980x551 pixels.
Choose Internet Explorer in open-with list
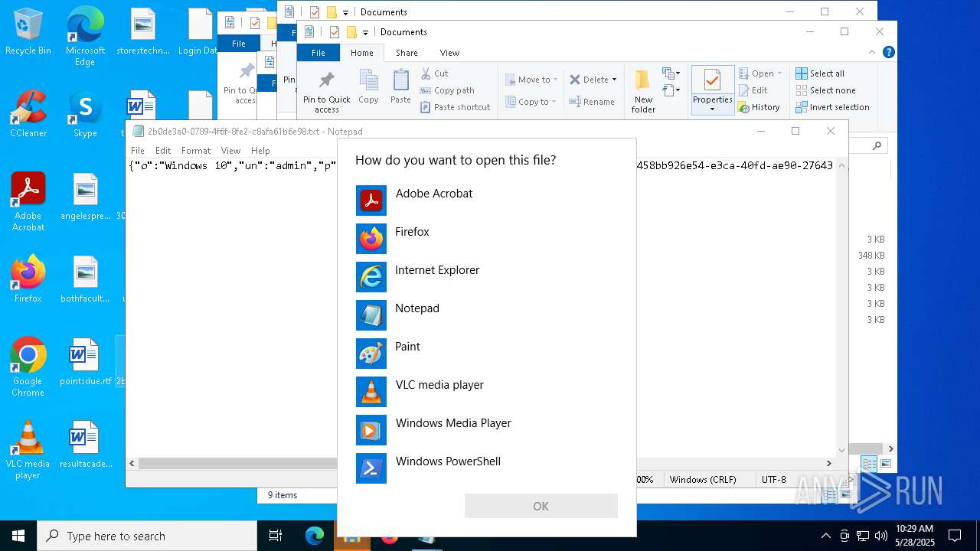[x=487, y=277]
